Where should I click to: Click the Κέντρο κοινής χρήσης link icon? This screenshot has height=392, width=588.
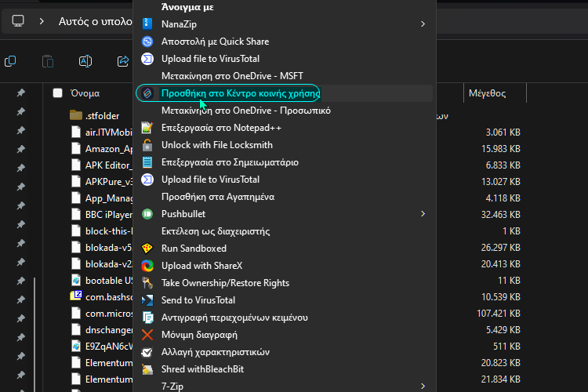click(147, 93)
